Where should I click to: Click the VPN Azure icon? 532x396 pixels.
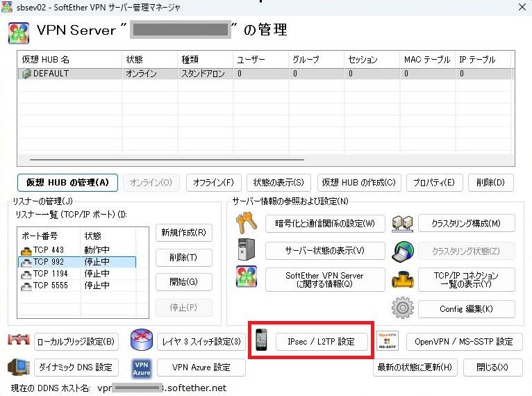tap(142, 368)
